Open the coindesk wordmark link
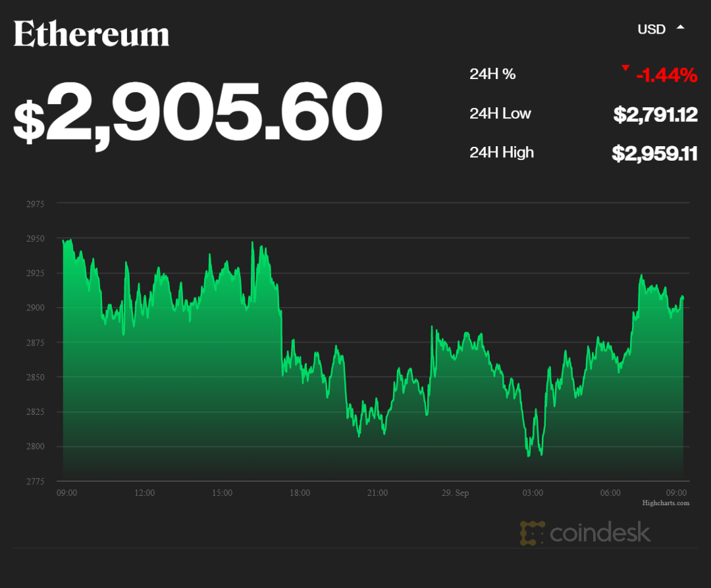The height and width of the screenshot is (588, 711). pos(600,533)
